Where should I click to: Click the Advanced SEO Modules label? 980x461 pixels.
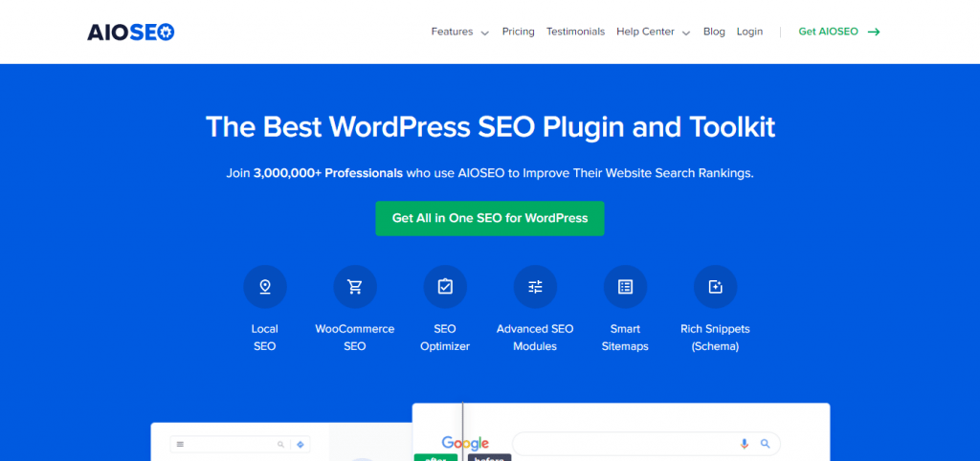pos(535,338)
